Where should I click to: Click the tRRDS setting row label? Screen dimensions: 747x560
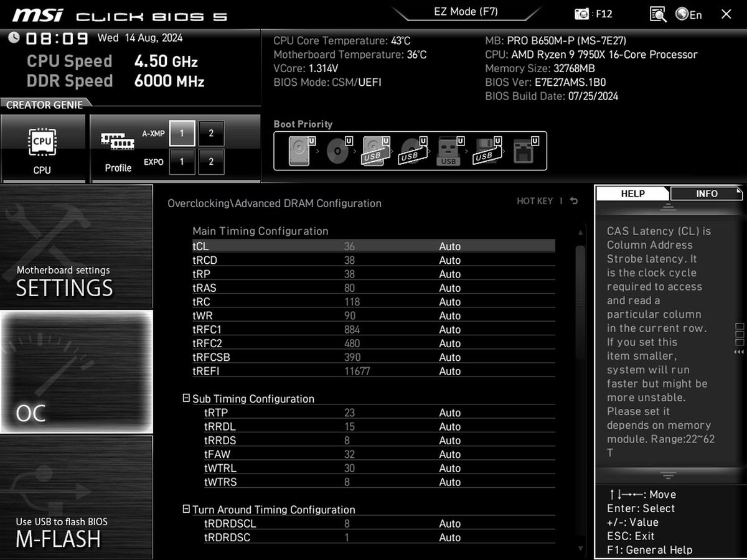coord(220,441)
